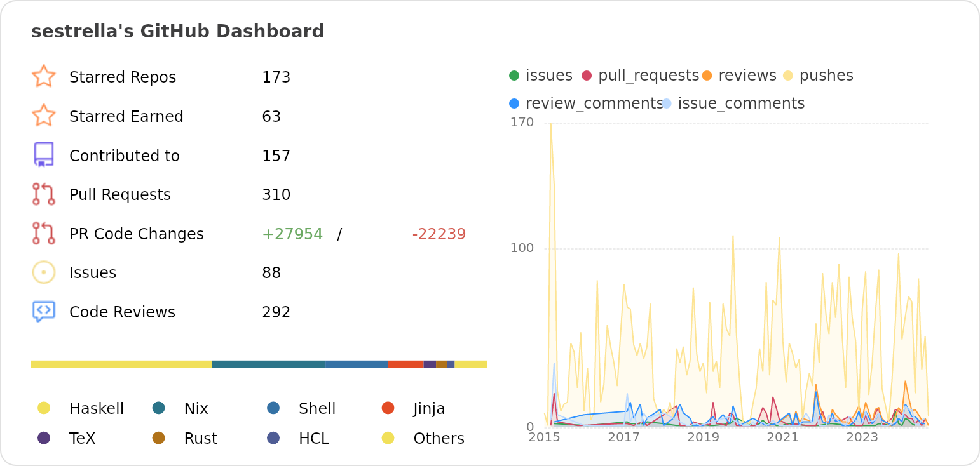Click the 'Haskell' language label
980x466 pixels.
pos(97,409)
